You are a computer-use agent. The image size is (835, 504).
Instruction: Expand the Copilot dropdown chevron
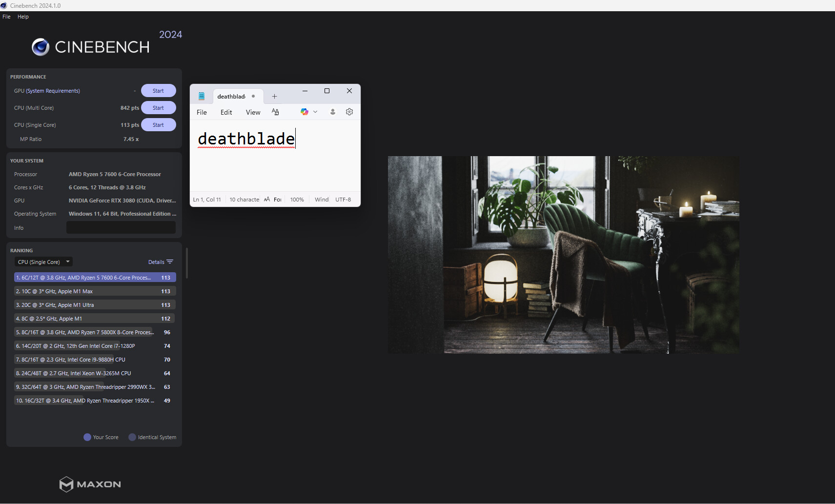[x=315, y=112]
